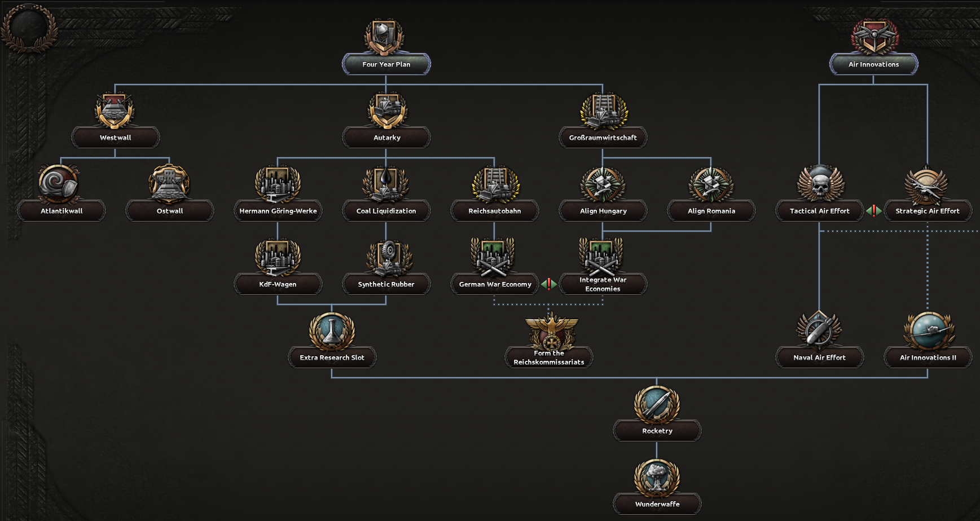The width and height of the screenshot is (980, 521).
Task: Click the German War Economy label
Action: coord(495,284)
